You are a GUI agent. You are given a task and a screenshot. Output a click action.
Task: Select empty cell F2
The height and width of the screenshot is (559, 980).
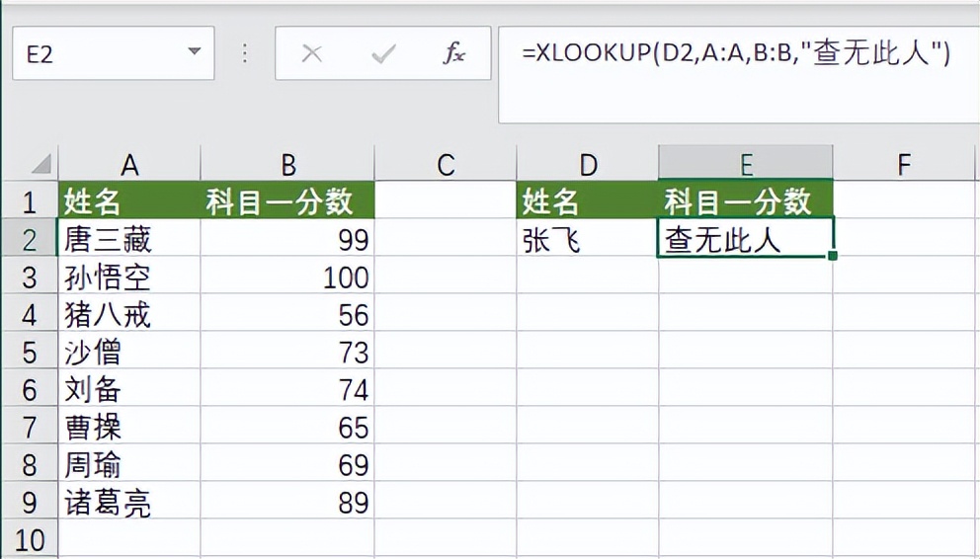pyautogui.click(x=904, y=238)
